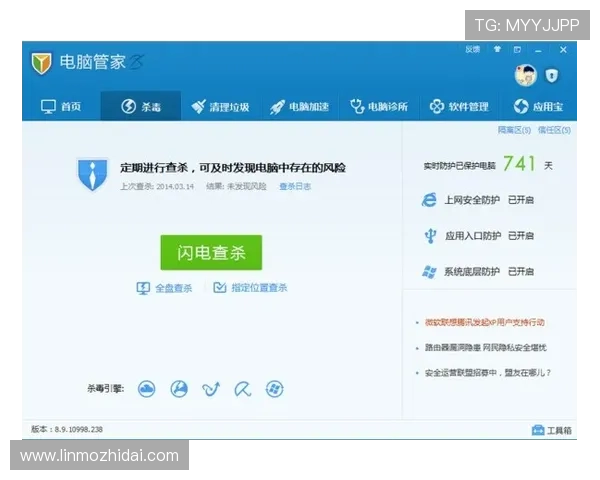Open the title bar menu icon
The width and height of the screenshot is (600, 480).
point(517,49)
